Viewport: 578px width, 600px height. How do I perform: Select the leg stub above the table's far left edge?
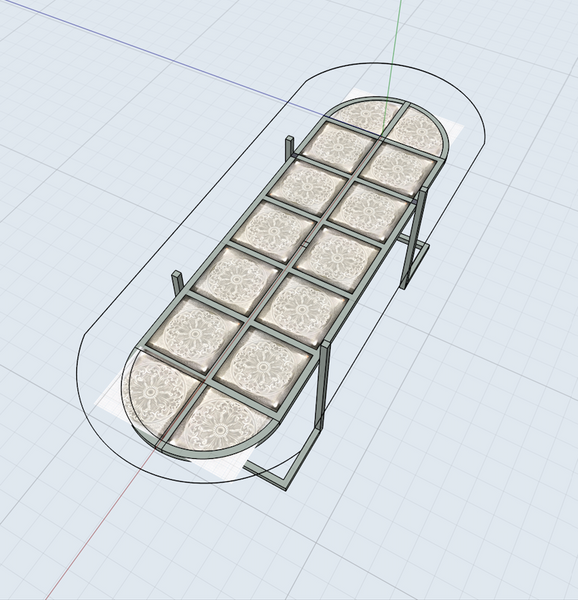pyautogui.click(x=290, y=146)
